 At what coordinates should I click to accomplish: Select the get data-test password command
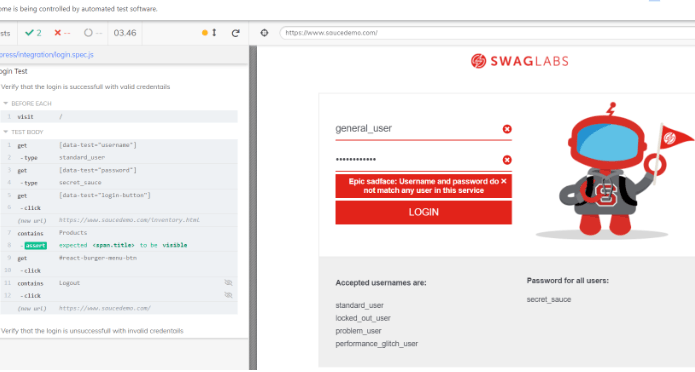tap(119, 170)
